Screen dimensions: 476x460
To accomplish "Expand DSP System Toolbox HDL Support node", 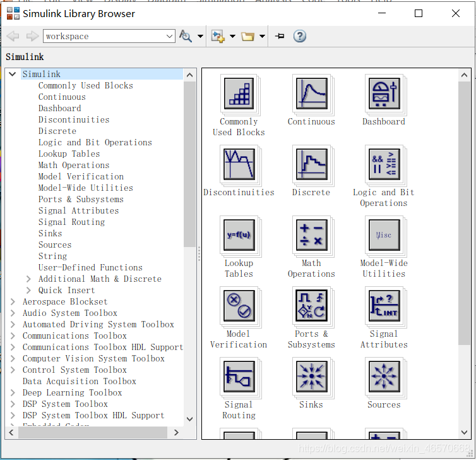I will [x=13, y=415].
